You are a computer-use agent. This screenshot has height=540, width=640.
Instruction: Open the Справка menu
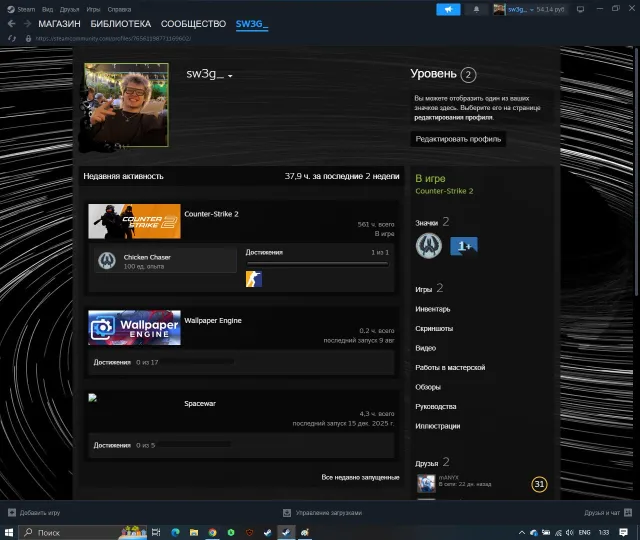click(119, 9)
